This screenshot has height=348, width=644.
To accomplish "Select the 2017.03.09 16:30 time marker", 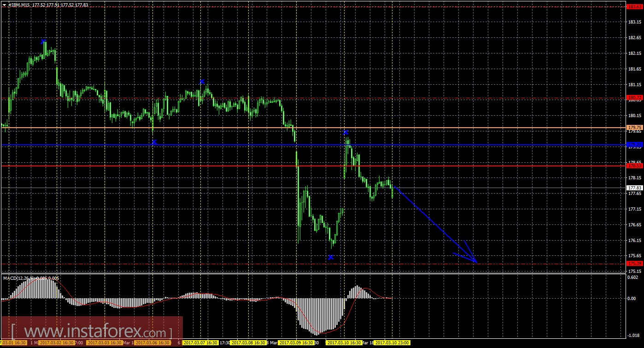I will [296, 343].
